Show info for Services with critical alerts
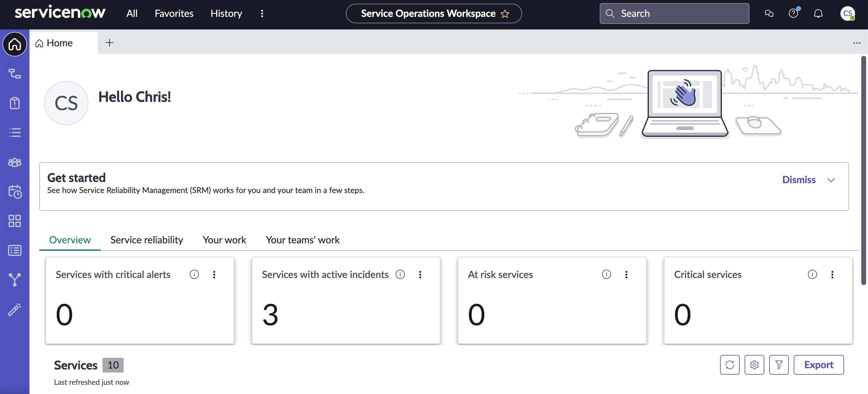 coord(194,274)
